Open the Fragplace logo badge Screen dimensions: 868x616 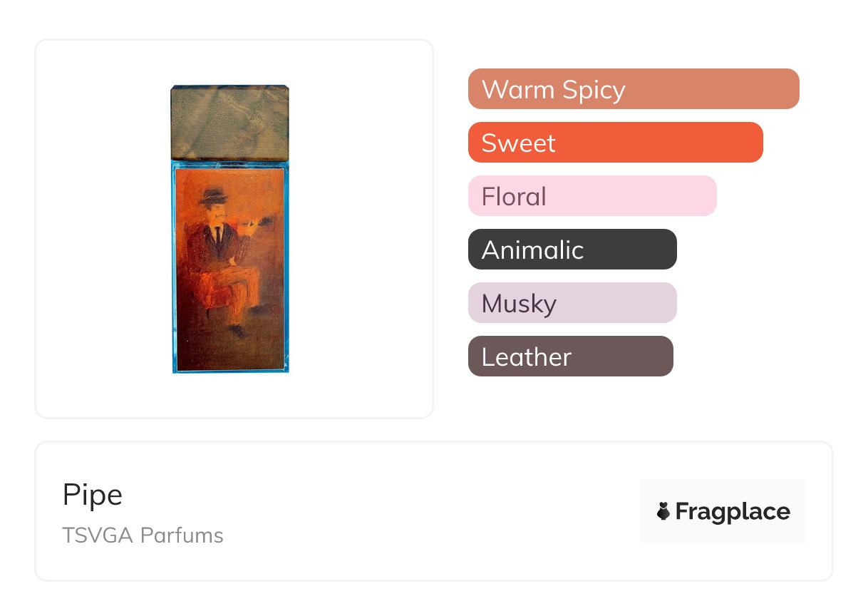tap(723, 510)
